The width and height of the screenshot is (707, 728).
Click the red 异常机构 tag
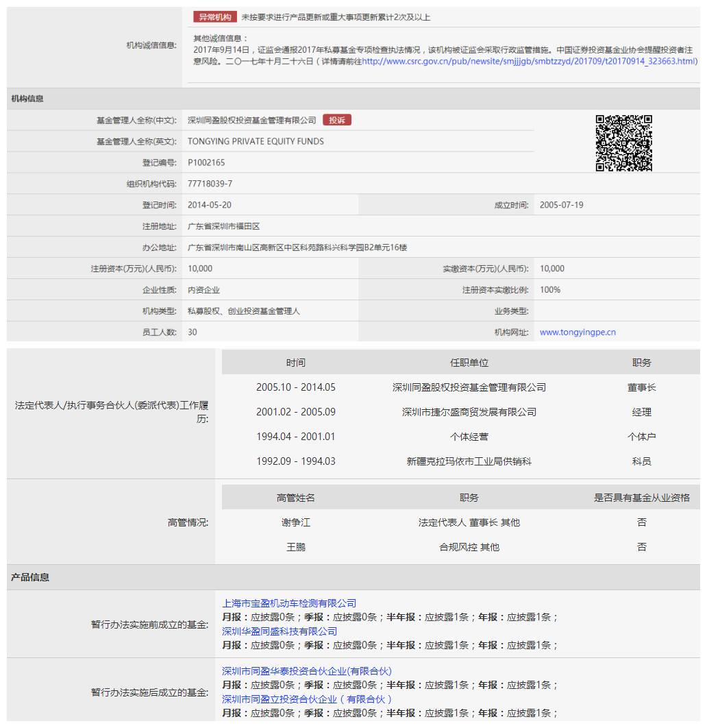tap(215, 17)
